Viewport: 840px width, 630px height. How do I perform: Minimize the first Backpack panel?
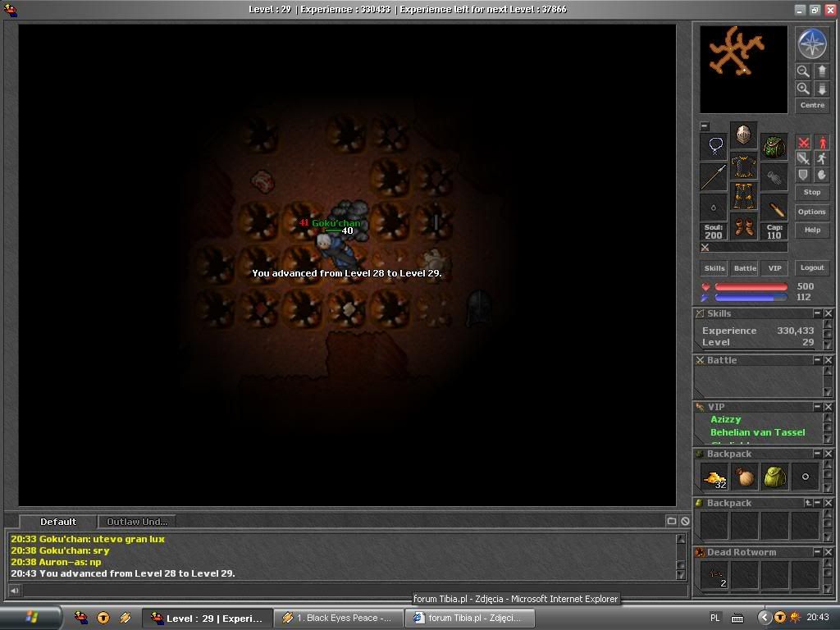pos(817,453)
